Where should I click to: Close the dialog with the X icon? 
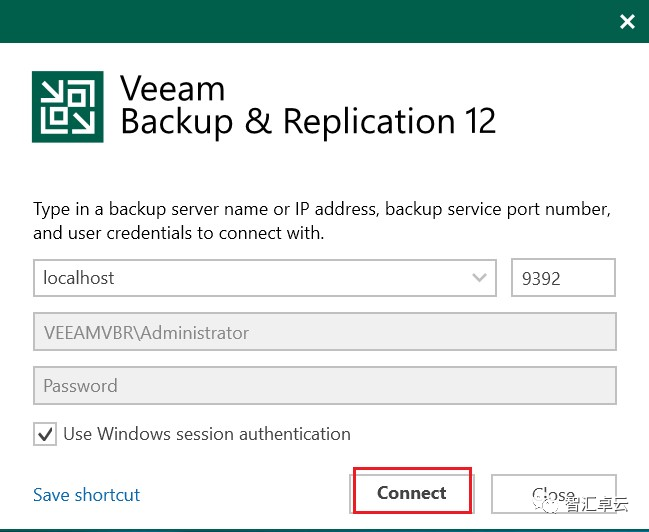[x=627, y=21]
